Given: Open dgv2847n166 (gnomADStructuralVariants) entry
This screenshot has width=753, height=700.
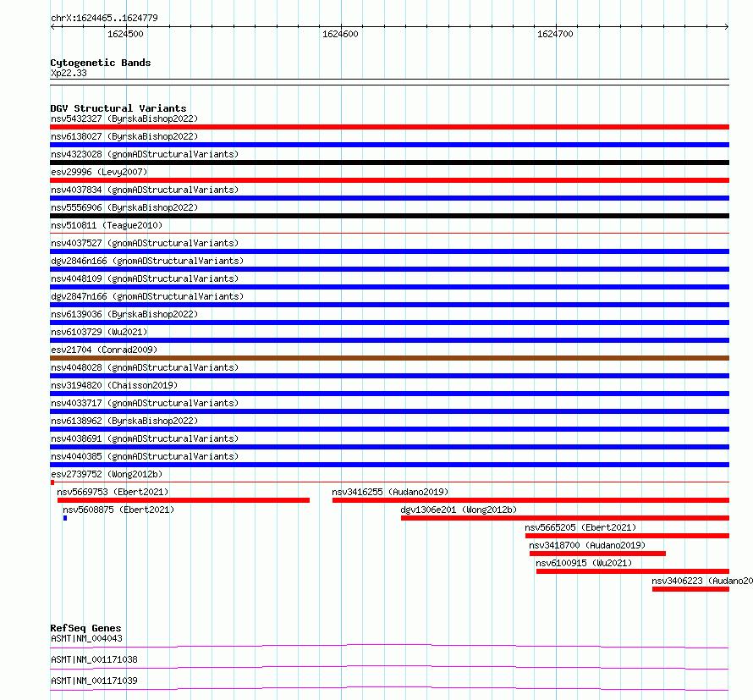Looking at the screenshot, I should pyautogui.click(x=147, y=296).
